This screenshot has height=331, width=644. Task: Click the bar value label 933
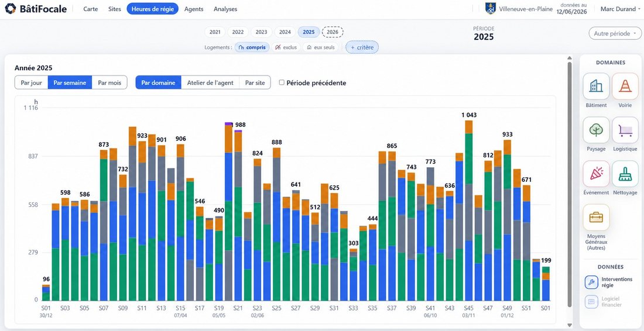(x=507, y=134)
